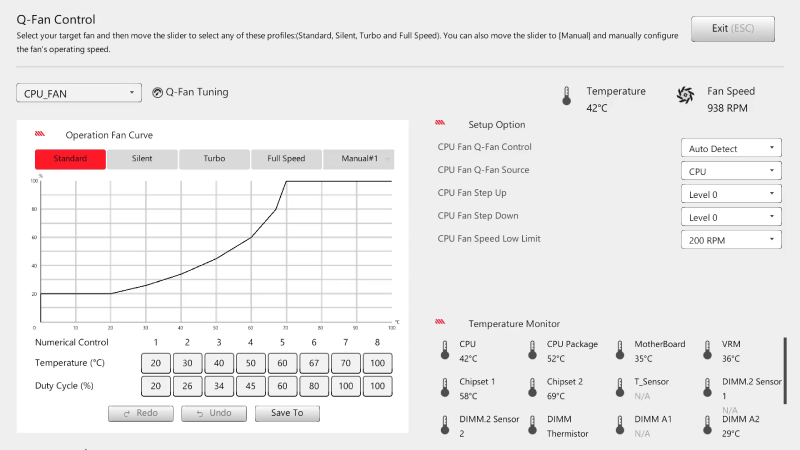The height and width of the screenshot is (450, 800).
Task: Choose the Full Speed profile tab
Action: click(286, 159)
